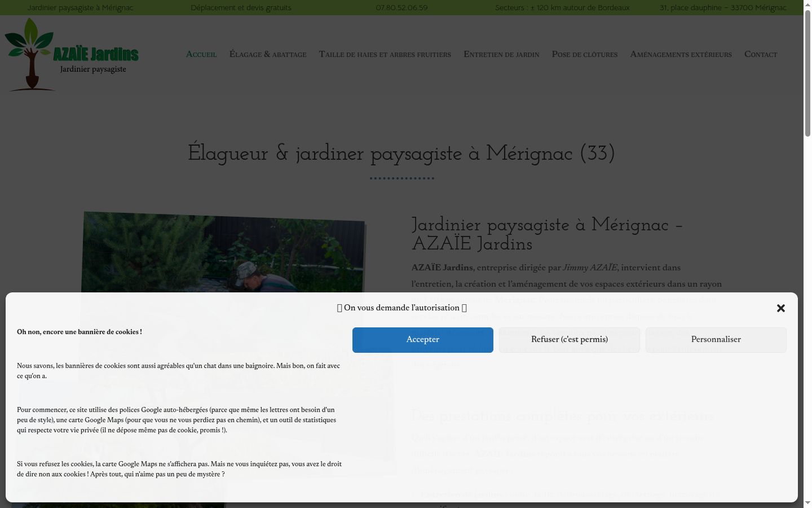Click the page vertical scrollbar thumb
This screenshot has height=508, width=812.
807,73
